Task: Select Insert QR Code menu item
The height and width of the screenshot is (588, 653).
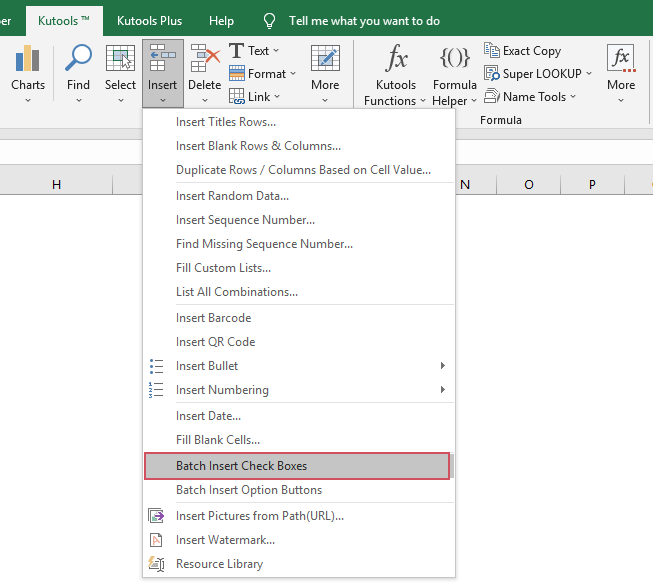Action: click(x=299, y=342)
